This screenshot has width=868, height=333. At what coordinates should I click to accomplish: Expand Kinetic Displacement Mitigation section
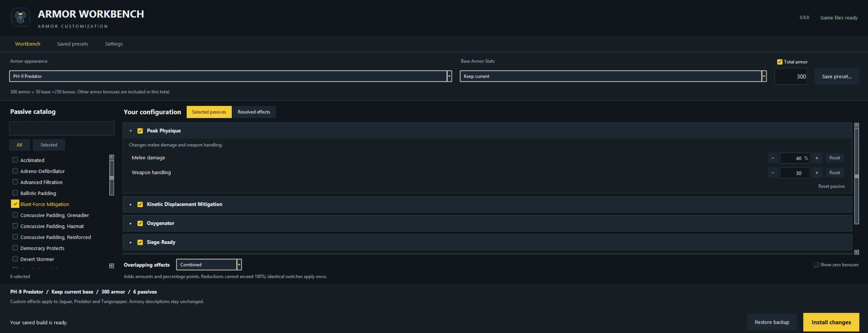coord(131,204)
